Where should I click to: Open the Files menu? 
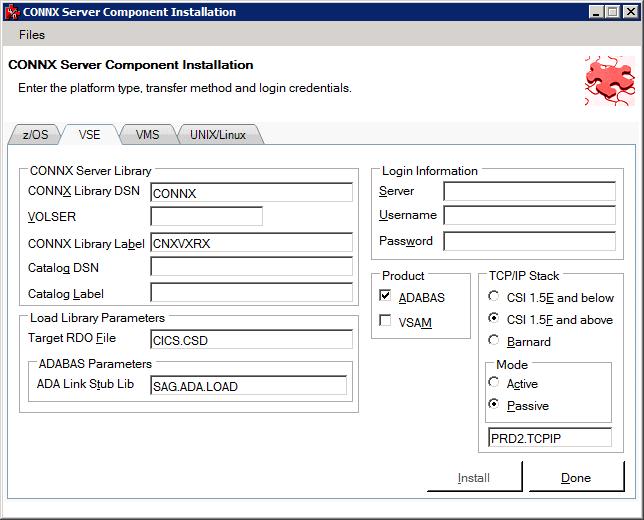click(32, 35)
